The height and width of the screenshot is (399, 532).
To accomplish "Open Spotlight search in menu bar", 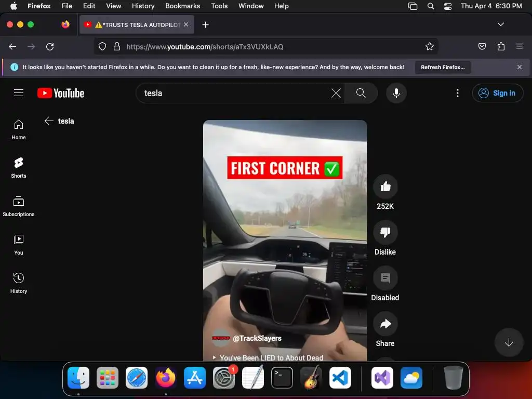I will tap(431, 6).
